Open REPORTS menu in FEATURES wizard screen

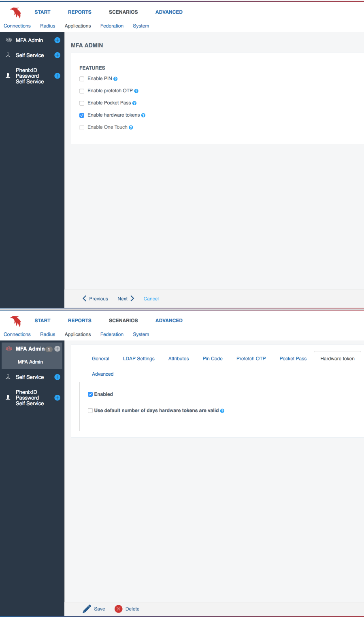tap(80, 12)
